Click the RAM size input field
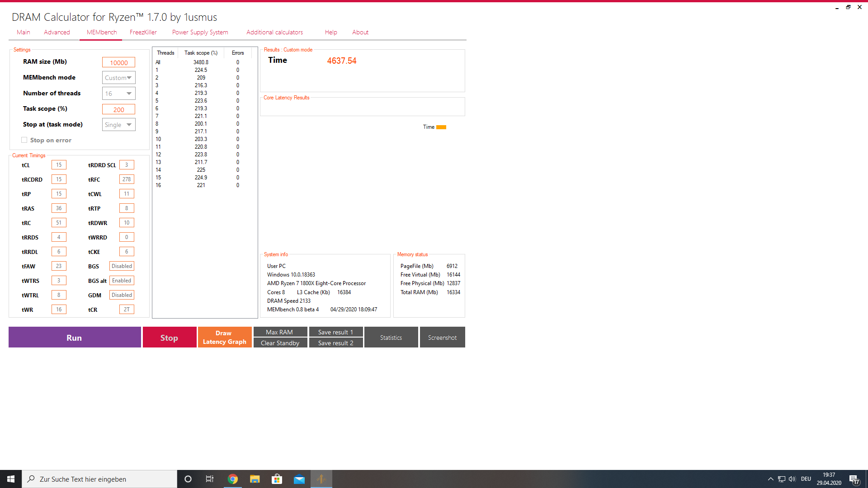 pos(118,62)
